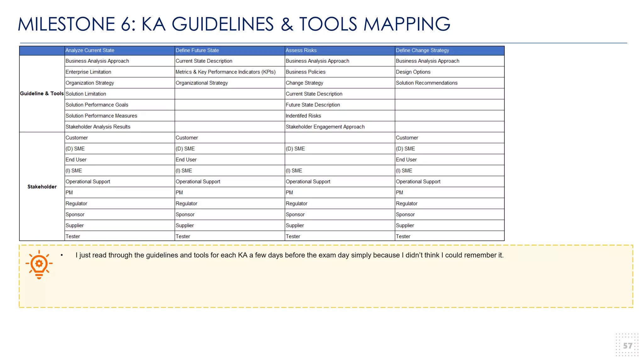
Task: Click the 'Design Options' cell
Action: 450,72
